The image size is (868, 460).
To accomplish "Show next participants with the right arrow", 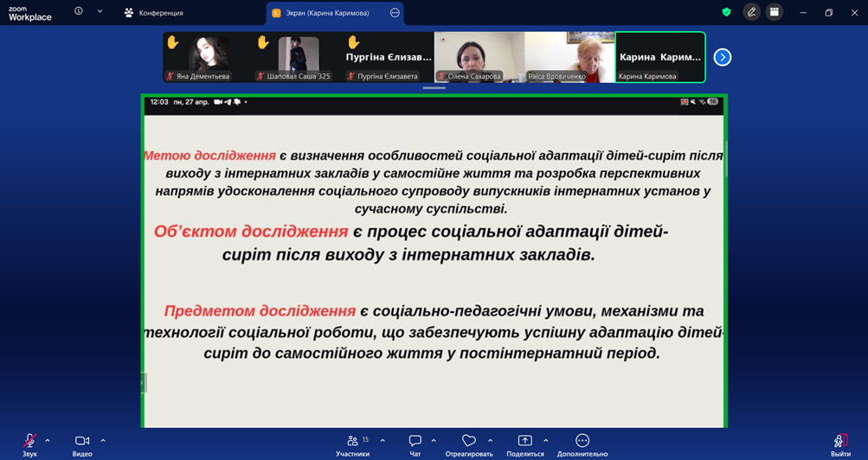I will [x=723, y=57].
